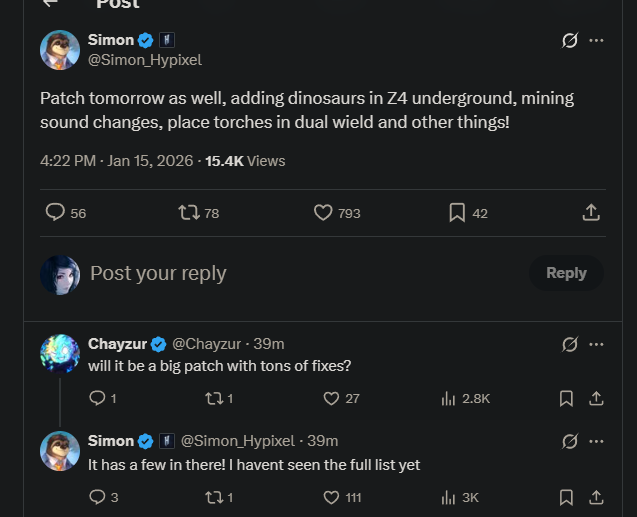This screenshot has height=517, width=637.
Task: Open Chayzur's profile avatar
Action: (x=60, y=354)
